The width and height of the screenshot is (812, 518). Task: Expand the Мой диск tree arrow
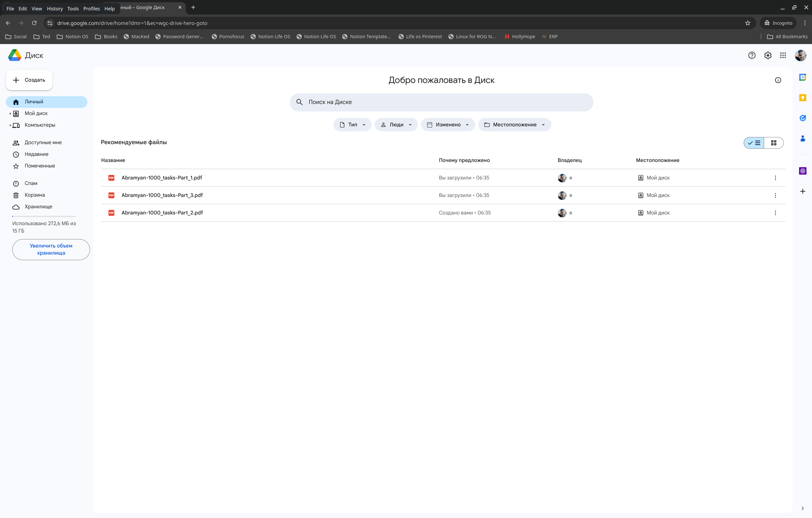tap(10, 113)
